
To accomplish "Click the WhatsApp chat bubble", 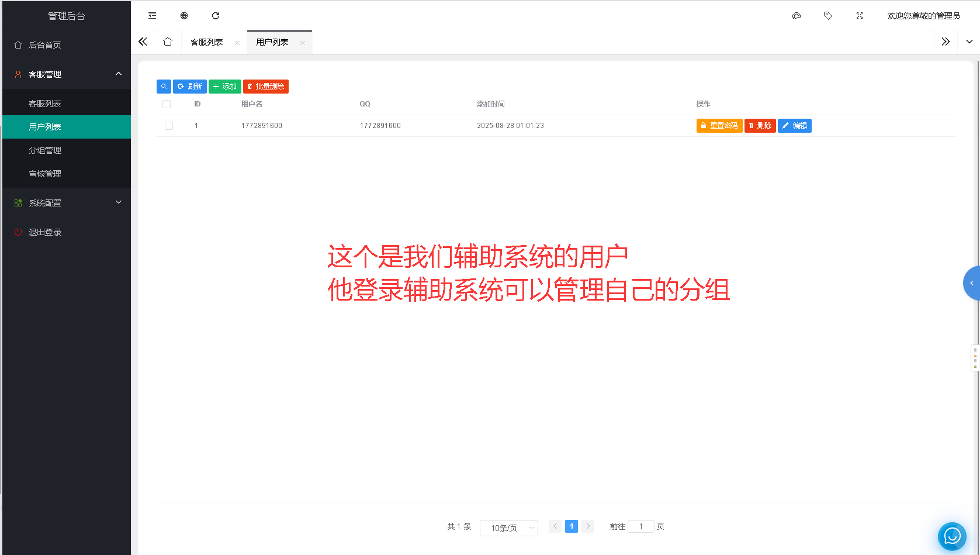I will tap(951, 536).
